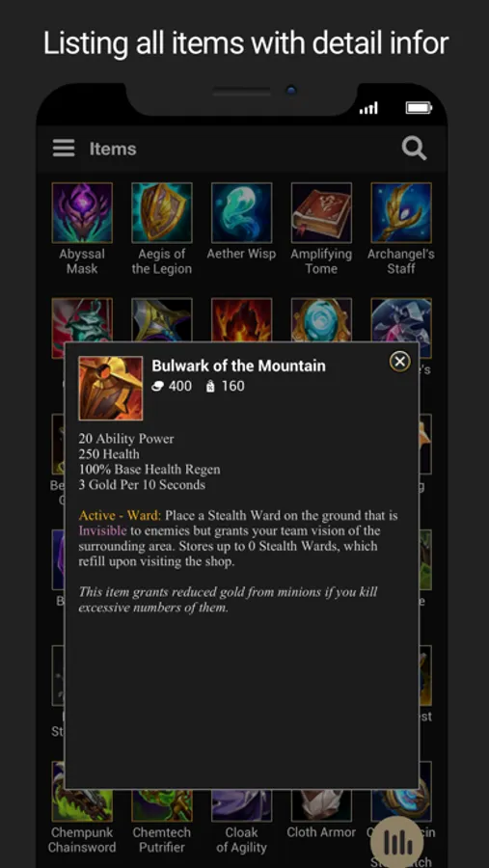Close the Bulwark of the Mountain popup
Image resolution: width=489 pixels, height=868 pixels.
pos(399,362)
